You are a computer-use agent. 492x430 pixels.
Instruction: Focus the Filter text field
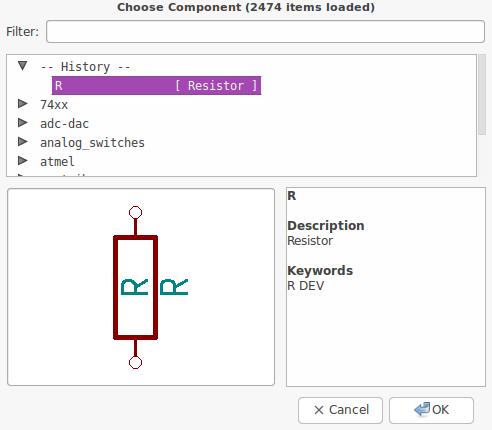point(265,32)
